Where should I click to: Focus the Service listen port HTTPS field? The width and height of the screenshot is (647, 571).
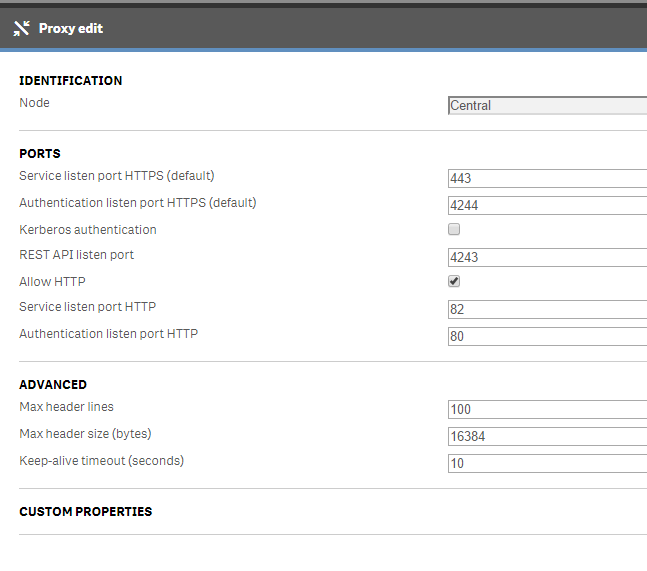[547, 178]
